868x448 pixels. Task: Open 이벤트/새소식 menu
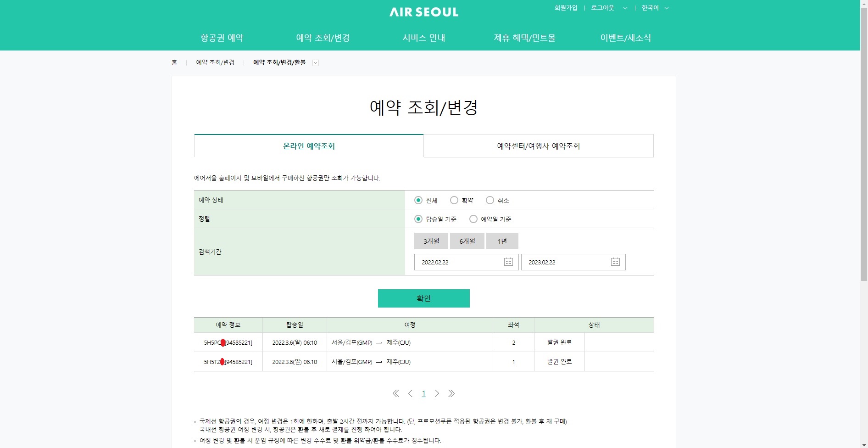(x=625, y=38)
